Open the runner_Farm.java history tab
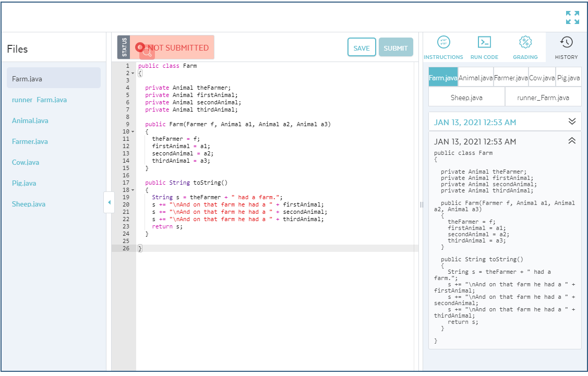The image size is (588, 376). 543,96
